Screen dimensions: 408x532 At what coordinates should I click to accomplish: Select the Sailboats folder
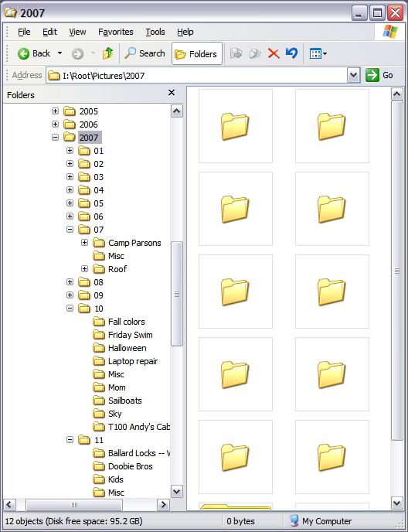point(125,401)
